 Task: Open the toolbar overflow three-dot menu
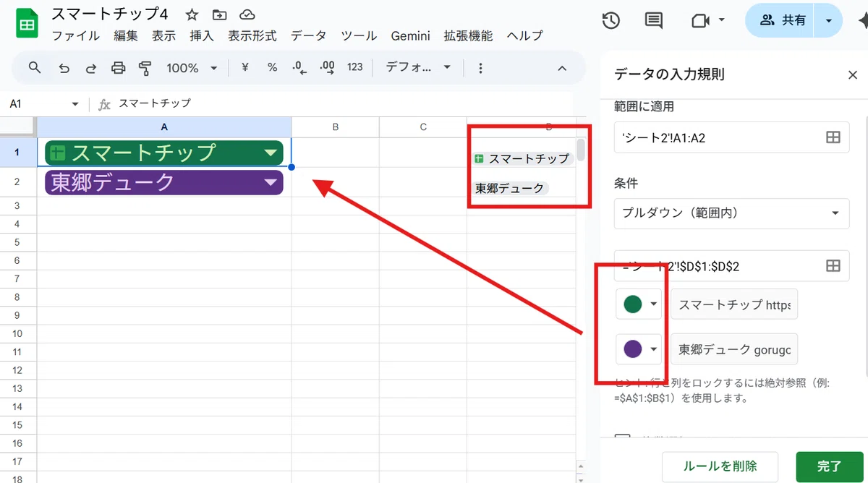[480, 68]
